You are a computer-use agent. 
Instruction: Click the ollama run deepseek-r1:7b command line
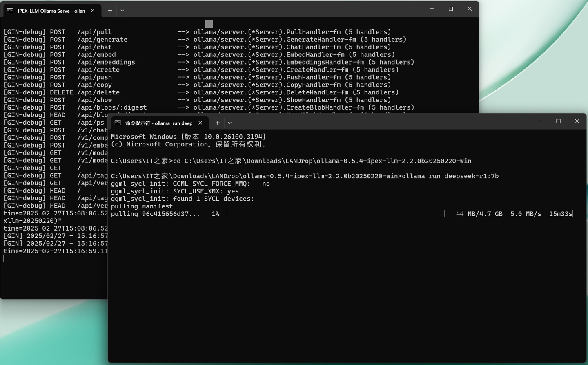pos(450,176)
